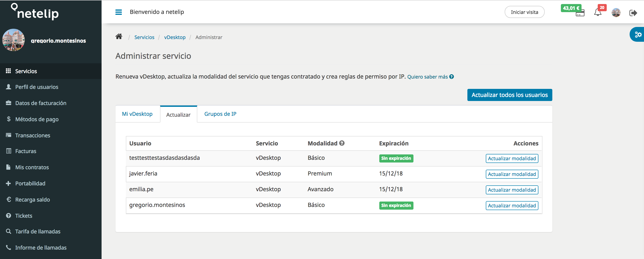
Task: Click the Servicios grid icon in sidebar
Action: (x=8, y=71)
